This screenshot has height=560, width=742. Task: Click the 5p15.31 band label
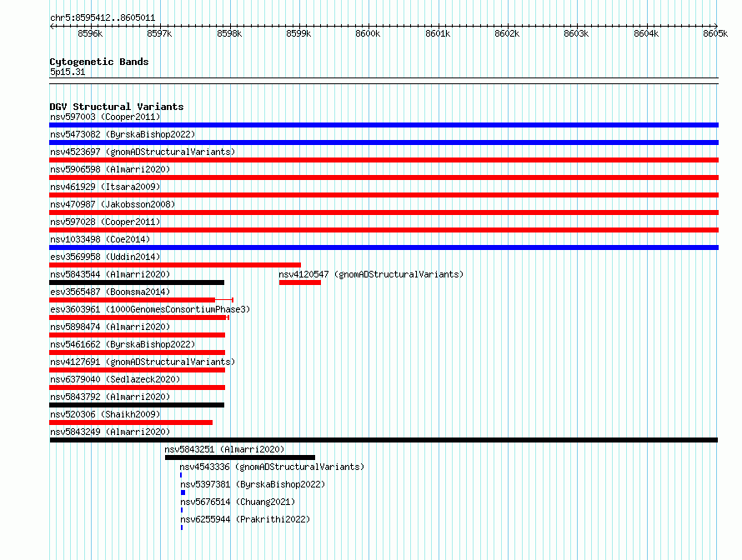68,72
